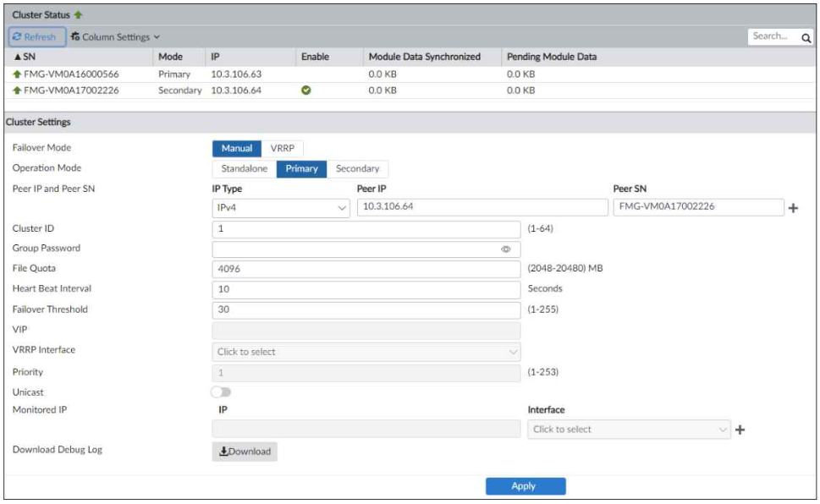This screenshot has height=504, width=820.
Task: Expand the Monitored IP Interface dropdown
Action: (x=629, y=430)
